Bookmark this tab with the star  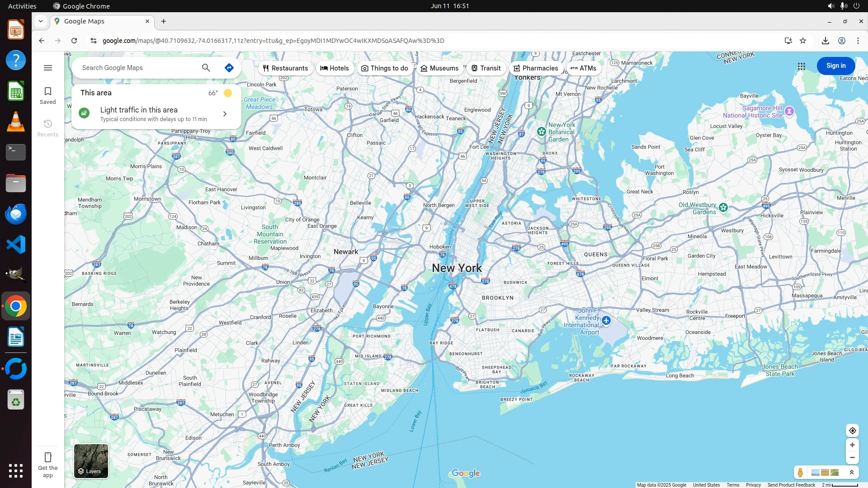803,41
